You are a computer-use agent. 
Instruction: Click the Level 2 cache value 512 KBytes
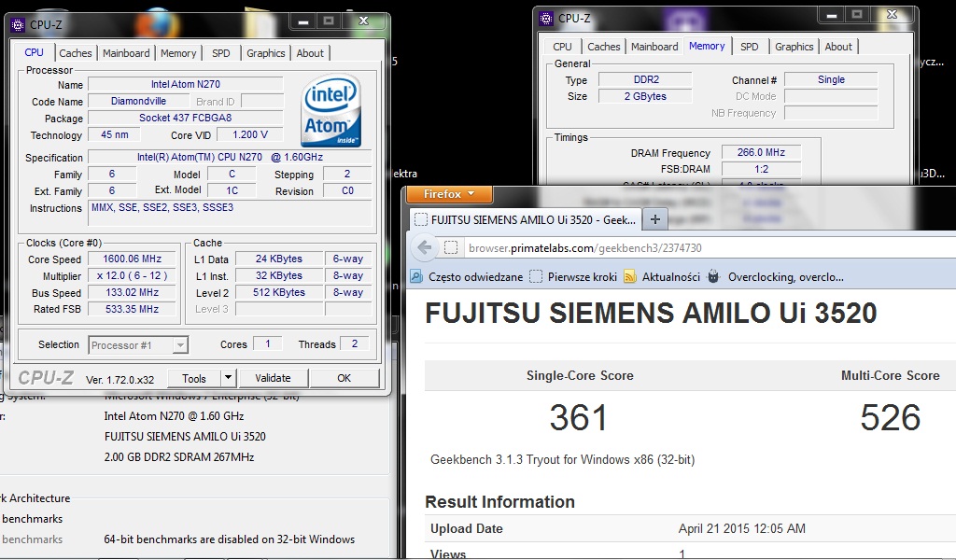click(x=278, y=292)
